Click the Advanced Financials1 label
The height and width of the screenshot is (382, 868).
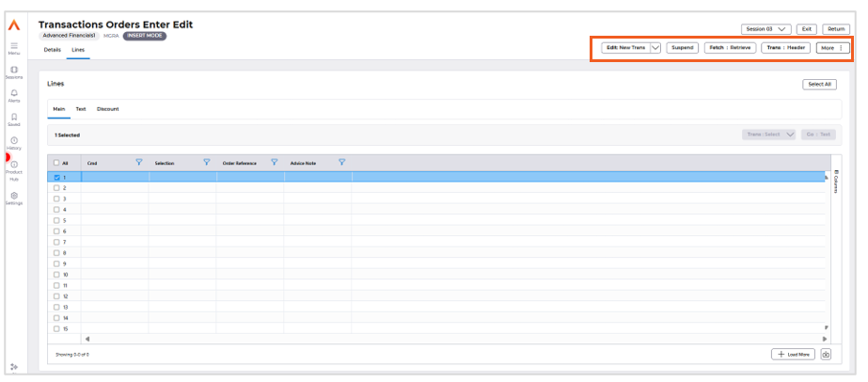[x=70, y=36]
